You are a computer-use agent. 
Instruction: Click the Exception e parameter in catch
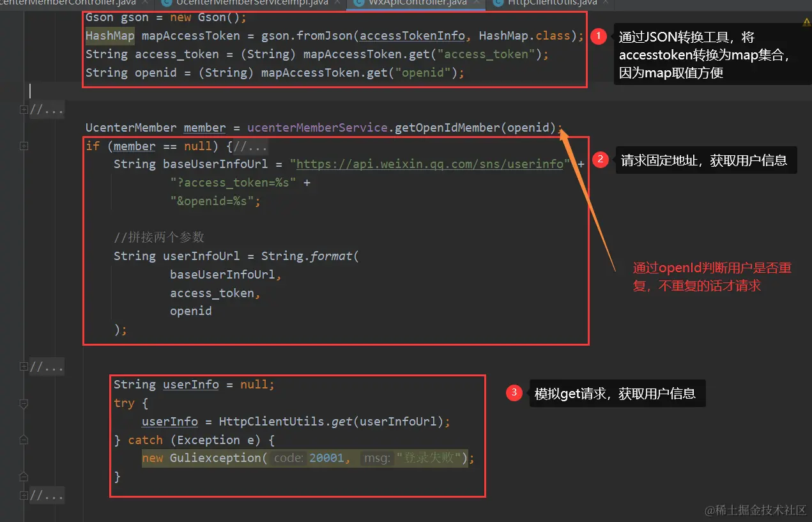pos(215,440)
